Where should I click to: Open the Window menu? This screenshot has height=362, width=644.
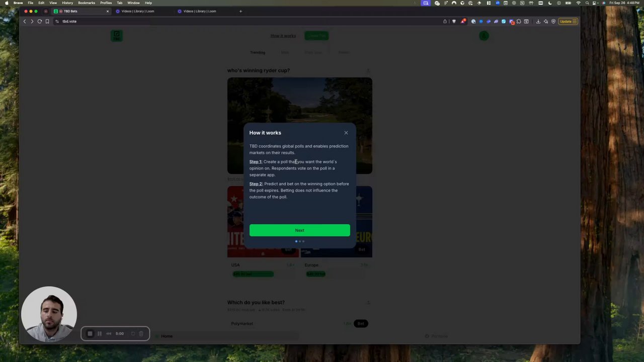click(133, 3)
